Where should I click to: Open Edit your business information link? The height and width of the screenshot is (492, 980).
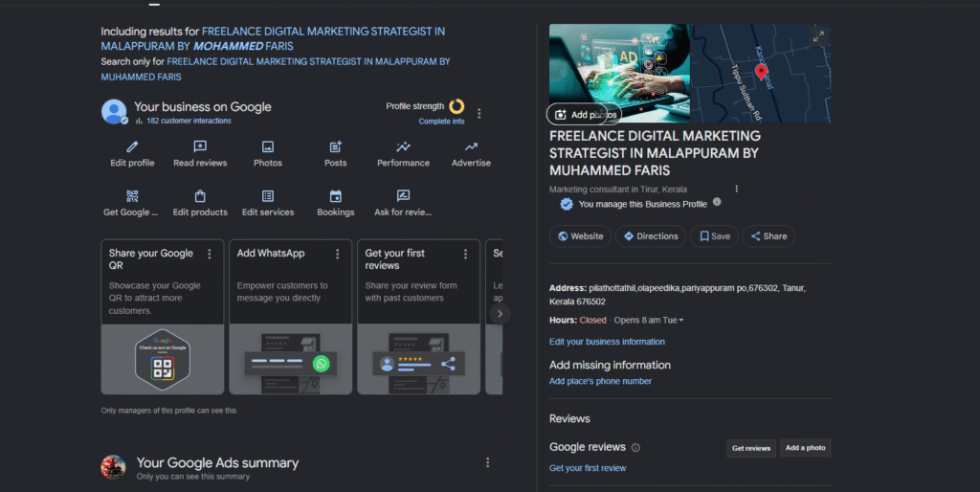(607, 342)
